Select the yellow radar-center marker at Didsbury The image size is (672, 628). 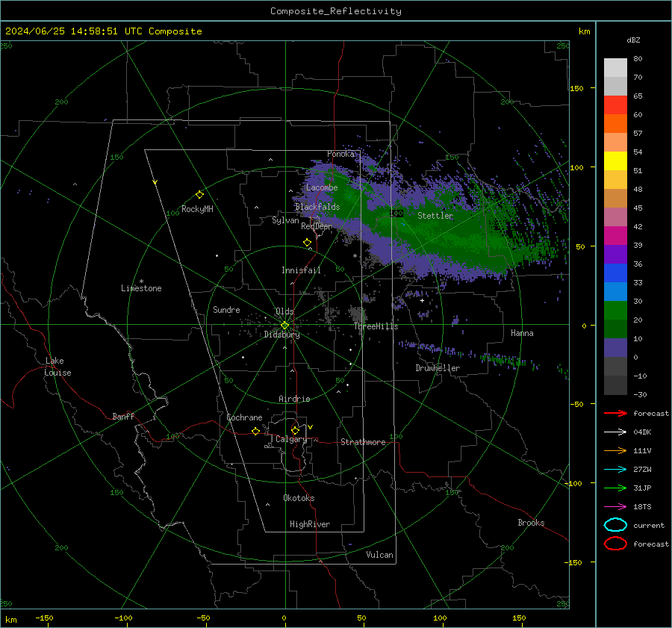click(284, 326)
